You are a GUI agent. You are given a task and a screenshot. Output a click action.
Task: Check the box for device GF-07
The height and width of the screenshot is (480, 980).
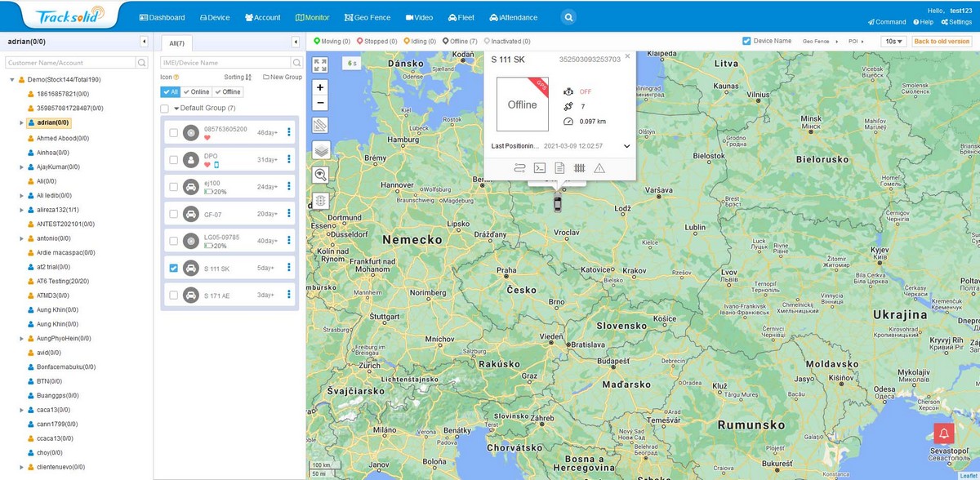click(173, 214)
